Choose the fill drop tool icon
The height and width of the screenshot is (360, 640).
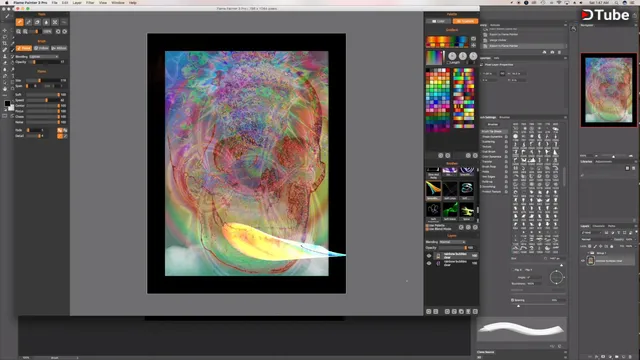click(x=46, y=22)
